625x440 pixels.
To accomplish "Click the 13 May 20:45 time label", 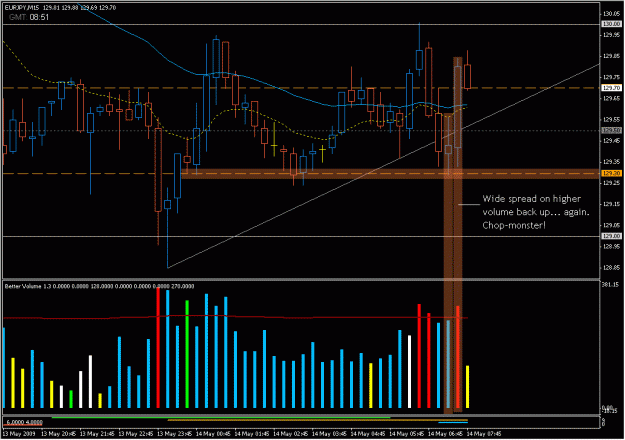I will coord(59,434).
